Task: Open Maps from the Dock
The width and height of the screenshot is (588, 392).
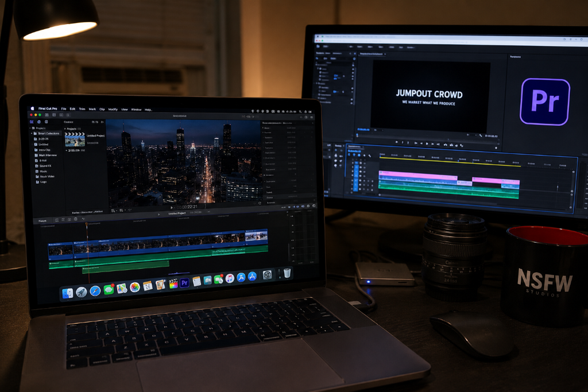Action: coord(122,288)
